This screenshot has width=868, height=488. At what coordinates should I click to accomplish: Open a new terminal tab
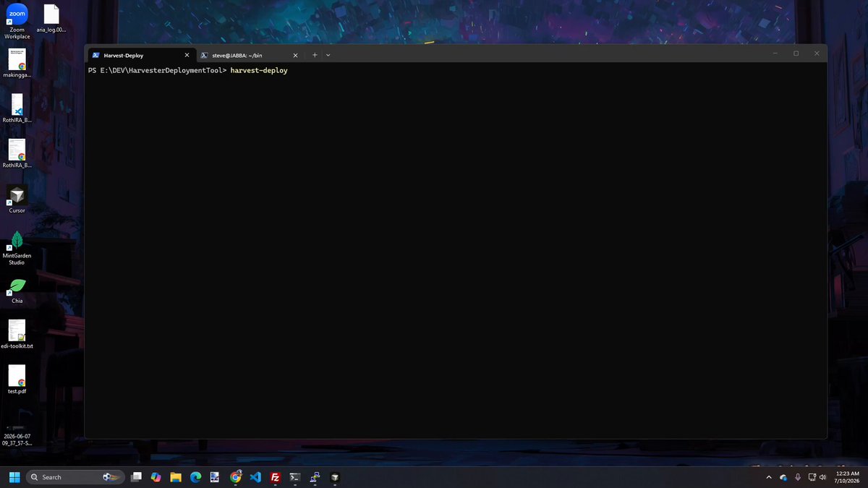coord(315,55)
